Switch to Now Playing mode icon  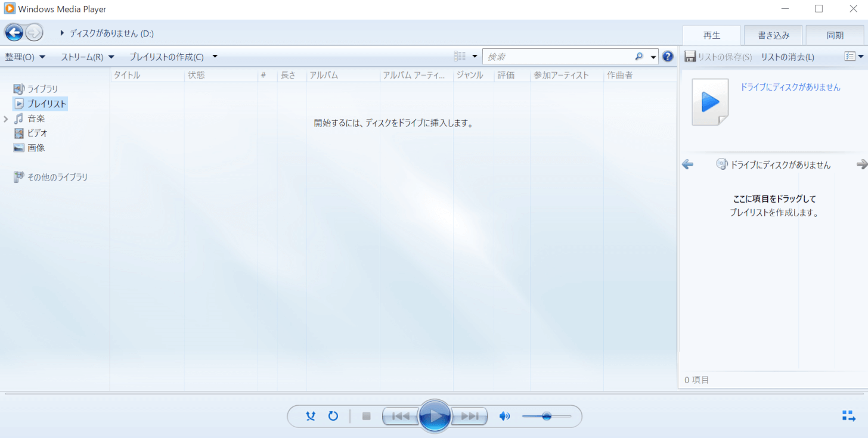pyautogui.click(x=848, y=416)
